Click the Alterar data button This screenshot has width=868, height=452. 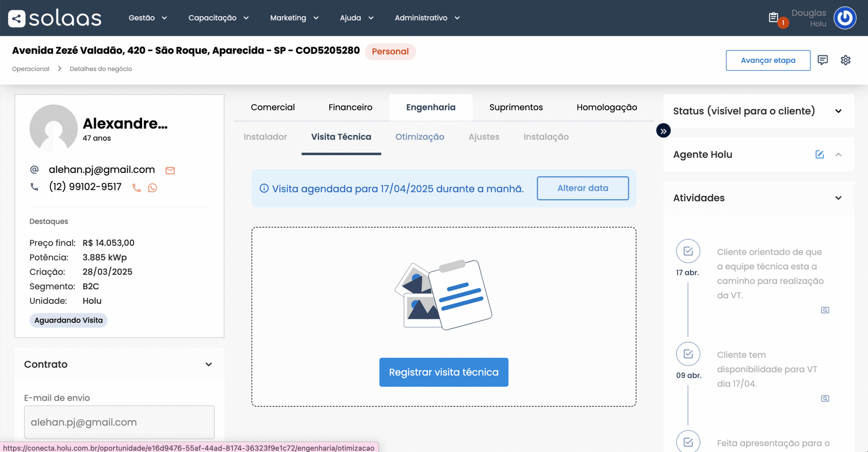(x=583, y=188)
